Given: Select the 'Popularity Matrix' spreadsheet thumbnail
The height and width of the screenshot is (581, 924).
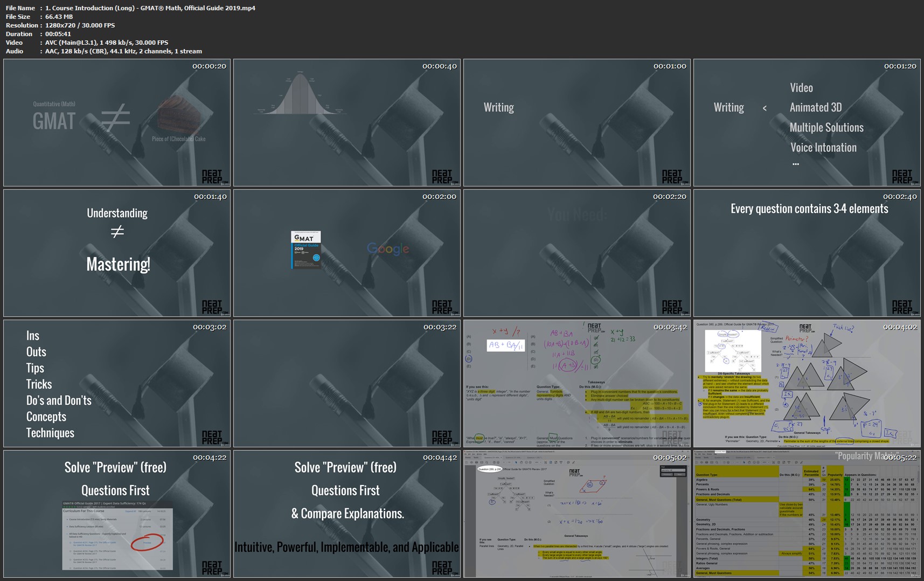Looking at the screenshot, I should [807, 514].
